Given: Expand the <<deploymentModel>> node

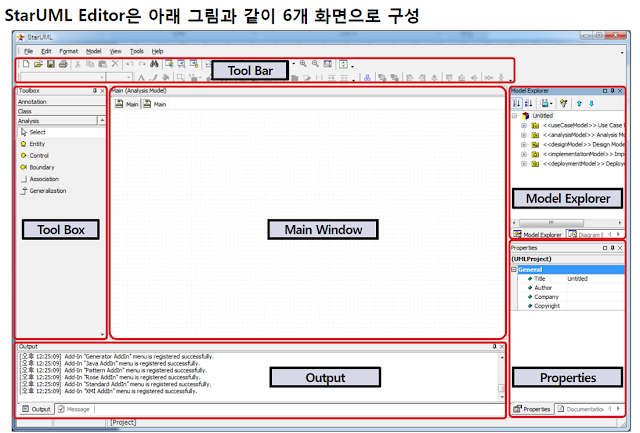Looking at the screenshot, I should coord(524,164).
